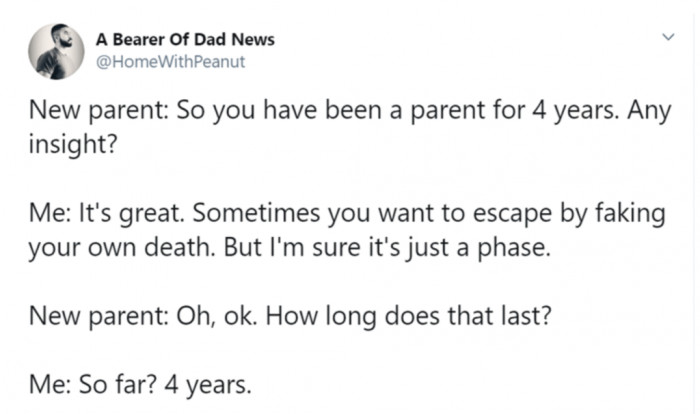Click 'Any' at the end of the first line
Screen dimensions: 700x414
(649, 110)
